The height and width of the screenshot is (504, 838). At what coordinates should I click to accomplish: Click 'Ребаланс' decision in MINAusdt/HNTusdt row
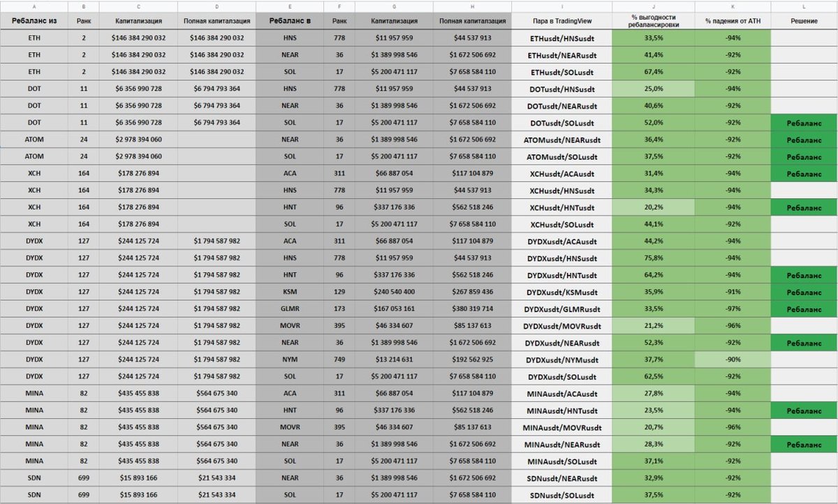tap(804, 410)
